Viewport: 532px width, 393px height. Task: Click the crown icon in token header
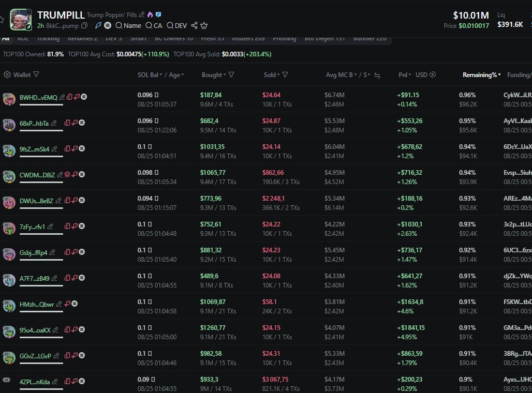pyautogui.click(x=204, y=25)
